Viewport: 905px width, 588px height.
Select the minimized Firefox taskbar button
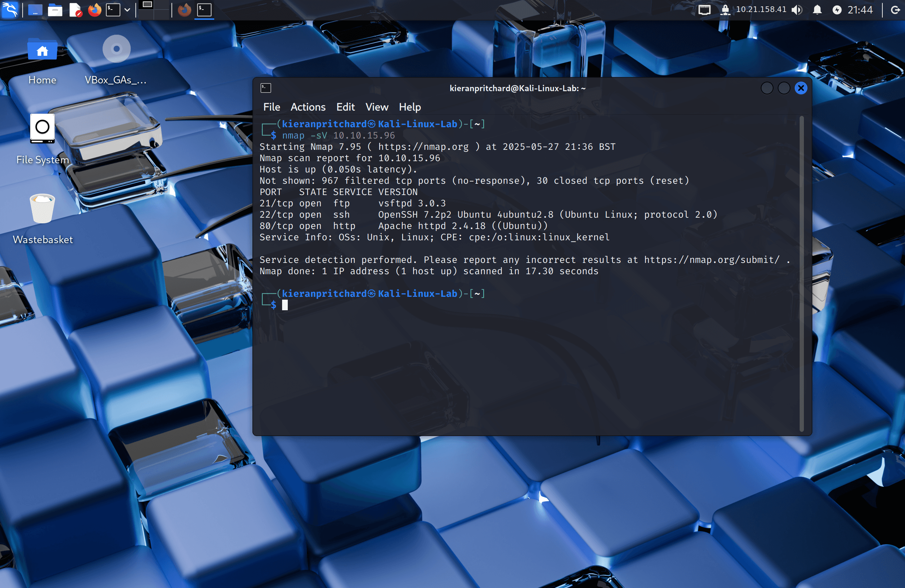[x=185, y=10]
